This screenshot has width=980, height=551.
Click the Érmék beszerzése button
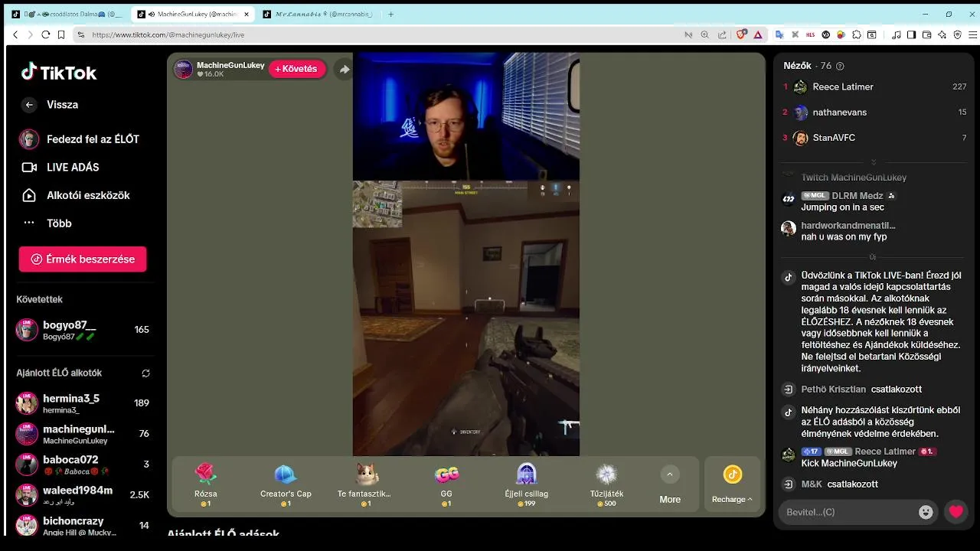click(x=83, y=259)
